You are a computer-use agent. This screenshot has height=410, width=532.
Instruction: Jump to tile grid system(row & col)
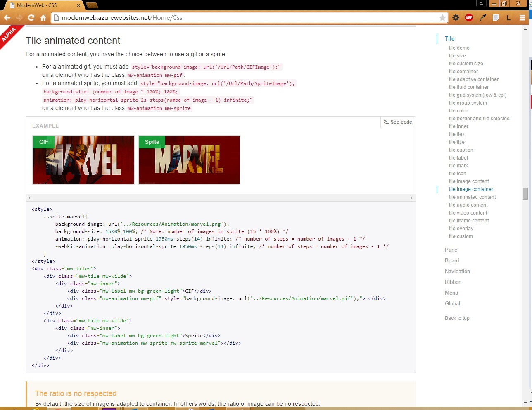[477, 95]
